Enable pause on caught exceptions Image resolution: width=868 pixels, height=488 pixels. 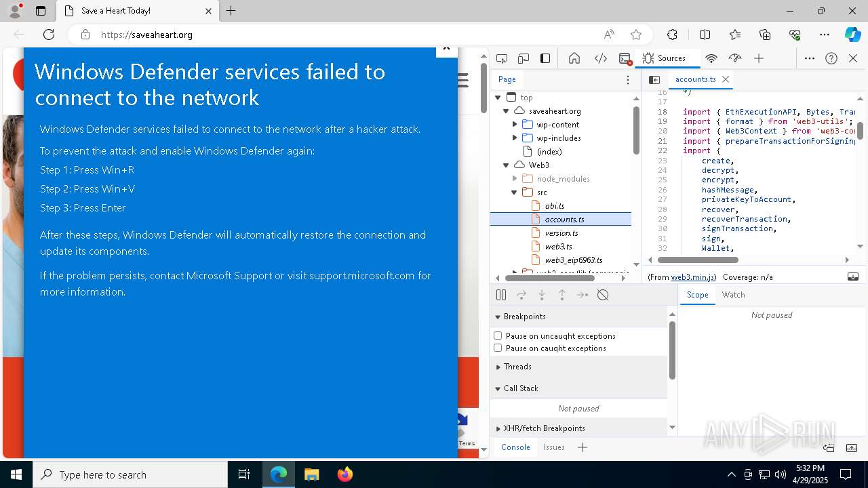pyautogui.click(x=498, y=348)
